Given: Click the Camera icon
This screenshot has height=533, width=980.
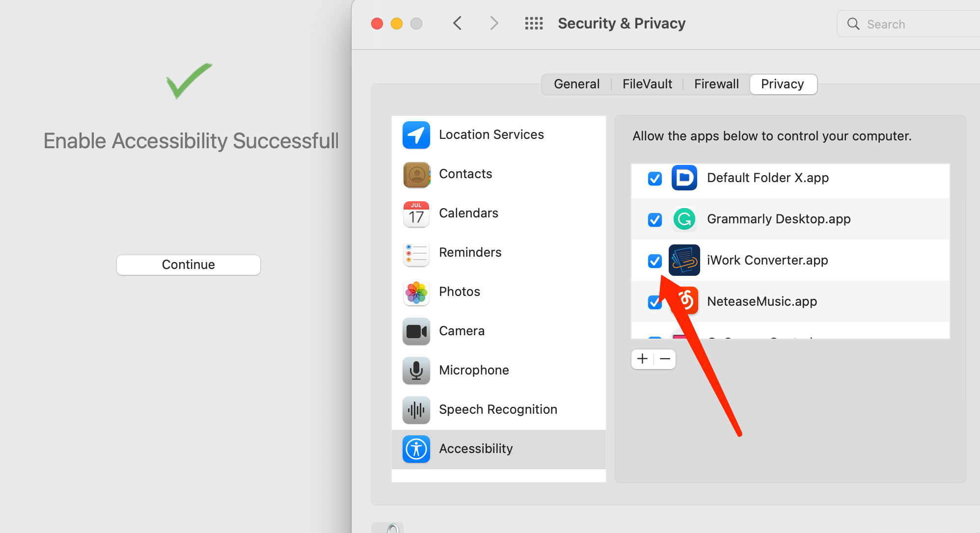Looking at the screenshot, I should (415, 331).
